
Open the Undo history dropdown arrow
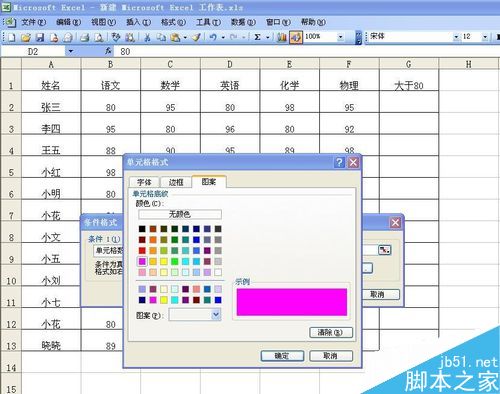(x=223, y=37)
